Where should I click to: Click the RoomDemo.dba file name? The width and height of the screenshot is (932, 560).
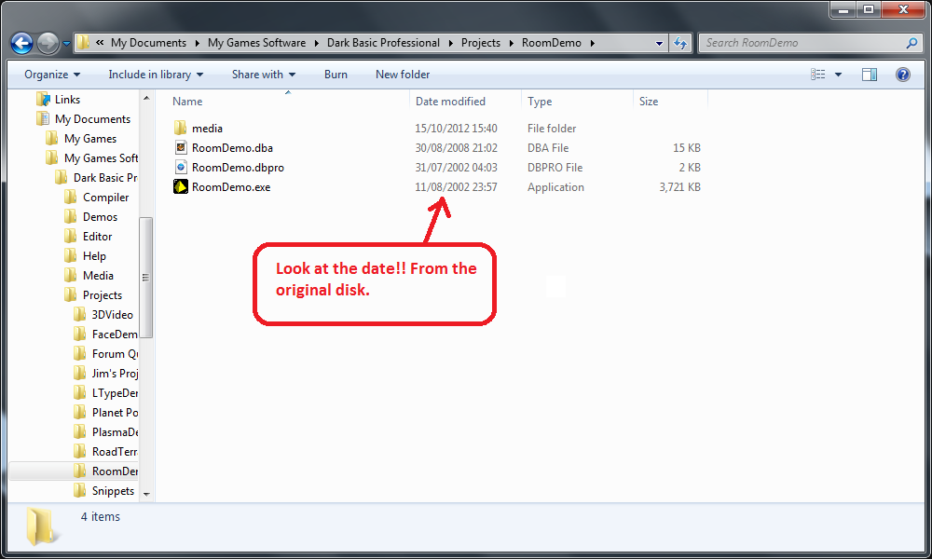click(232, 148)
